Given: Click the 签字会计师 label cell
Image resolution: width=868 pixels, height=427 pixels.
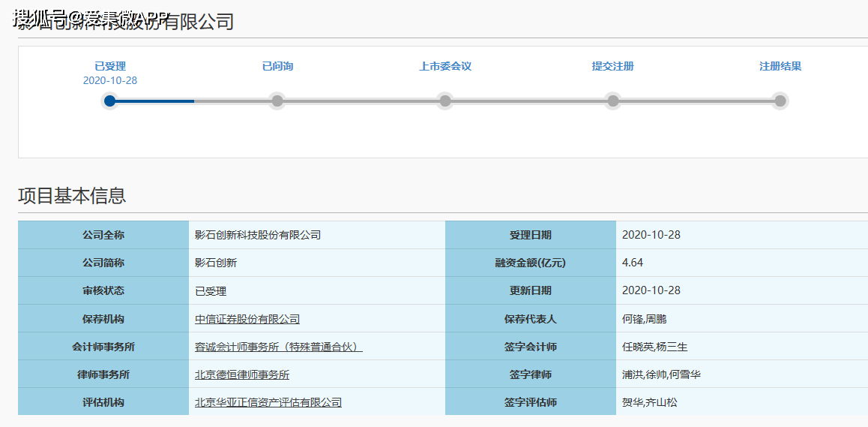Looking at the screenshot, I should tap(531, 346).
